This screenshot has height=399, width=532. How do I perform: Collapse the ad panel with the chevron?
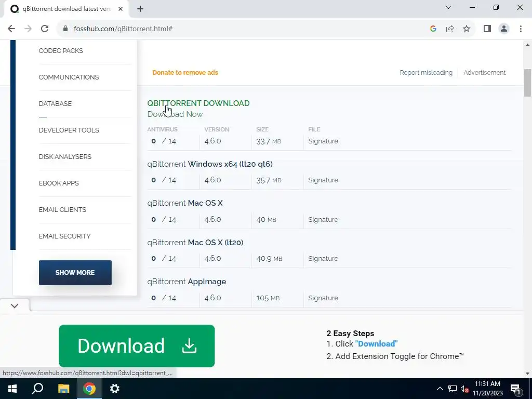pyautogui.click(x=14, y=306)
